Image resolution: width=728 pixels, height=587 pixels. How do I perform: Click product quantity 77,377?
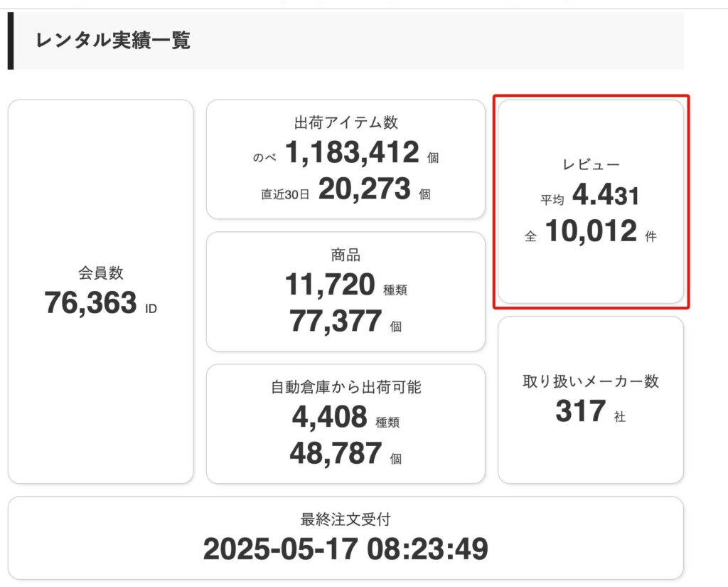[x=336, y=321]
